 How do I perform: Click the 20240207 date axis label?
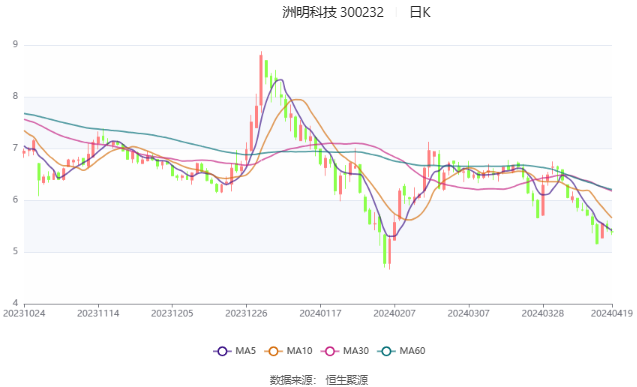click(x=394, y=313)
